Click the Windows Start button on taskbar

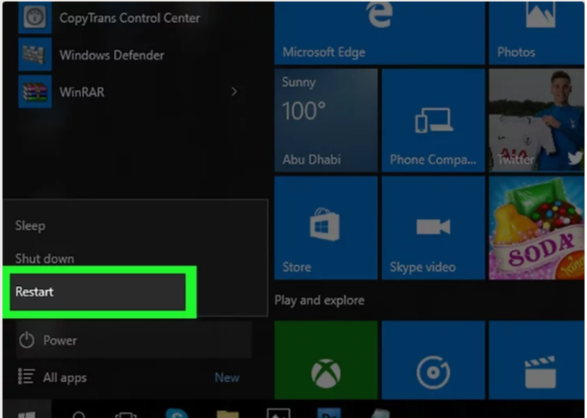[27, 410]
